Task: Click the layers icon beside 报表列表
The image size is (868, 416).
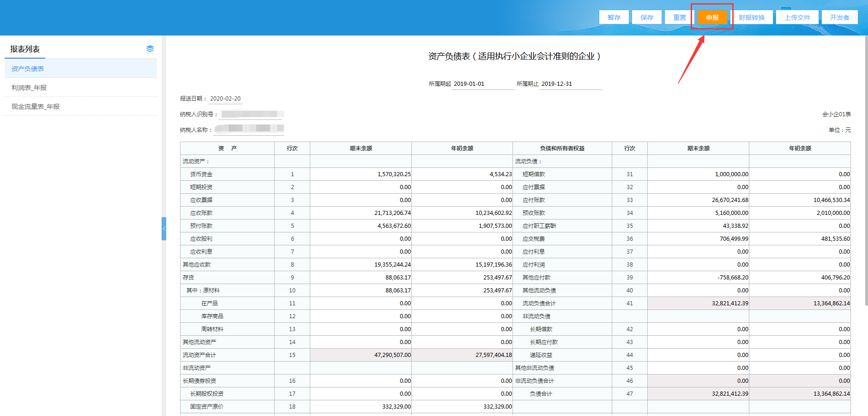Action: click(150, 49)
